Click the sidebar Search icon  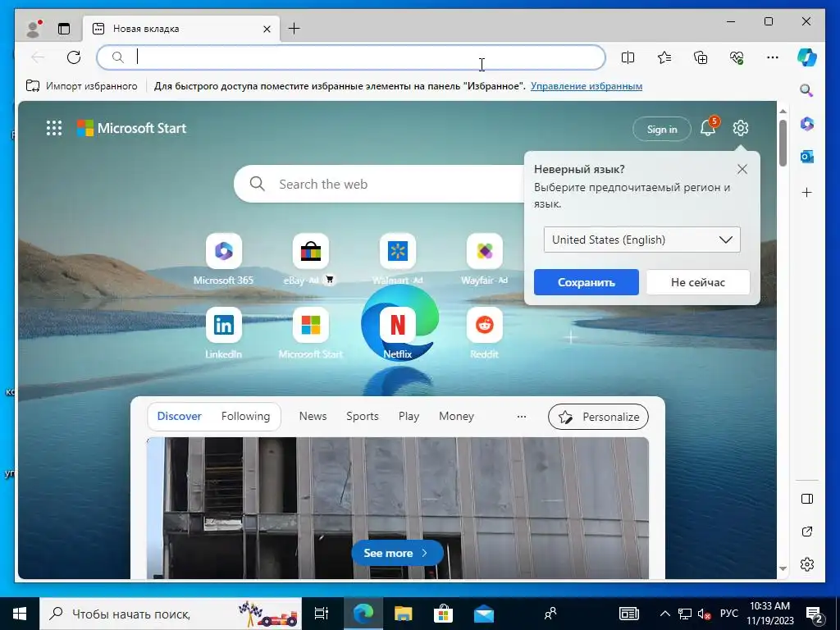point(807,90)
